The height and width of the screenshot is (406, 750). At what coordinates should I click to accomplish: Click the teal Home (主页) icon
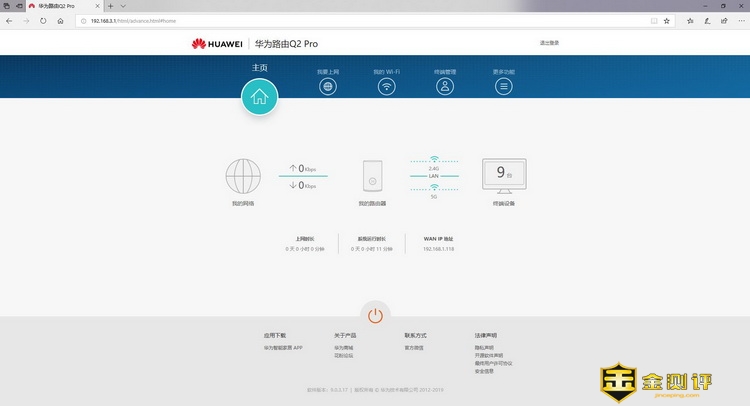pos(259,97)
